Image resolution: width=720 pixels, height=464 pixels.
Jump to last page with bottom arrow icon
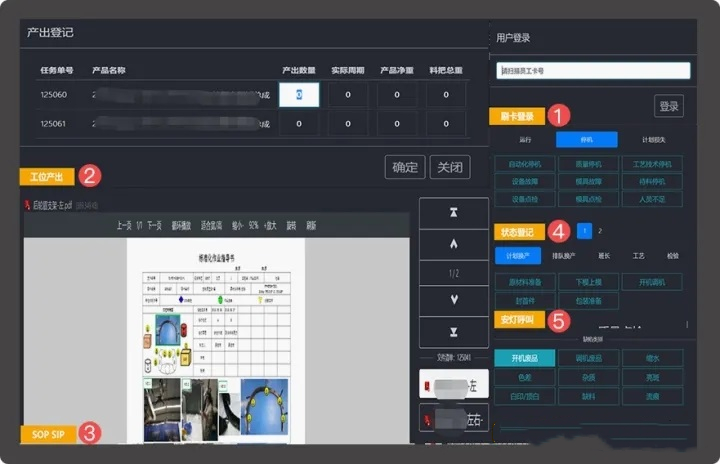(x=454, y=331)
